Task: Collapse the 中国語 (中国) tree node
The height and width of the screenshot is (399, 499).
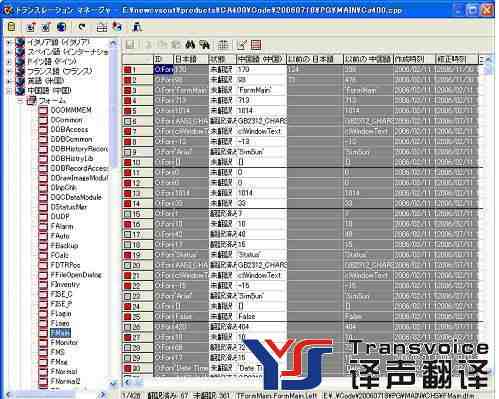Action: tap(10, 91)
